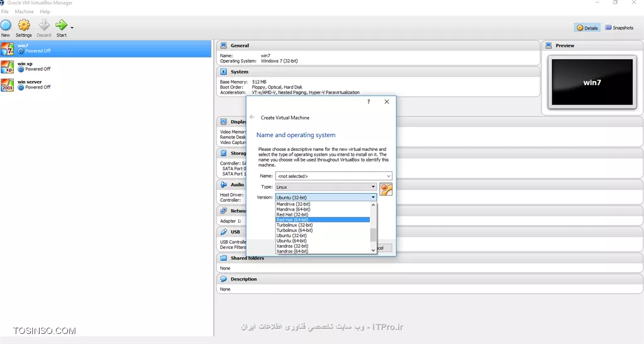Open the Type dropdown showing Linux
The height and width of the screenshot is (344, 644).
326,187
